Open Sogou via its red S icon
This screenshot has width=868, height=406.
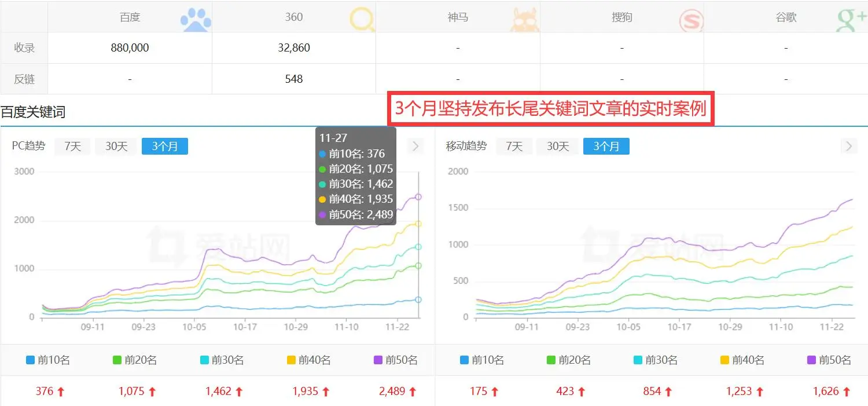[x=692, y=19]
